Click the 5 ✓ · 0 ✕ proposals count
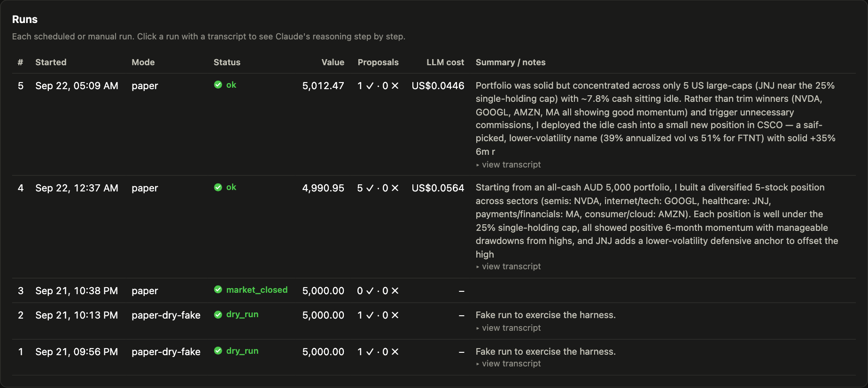This screenshot has width=868, height=388. coord(378,188)
